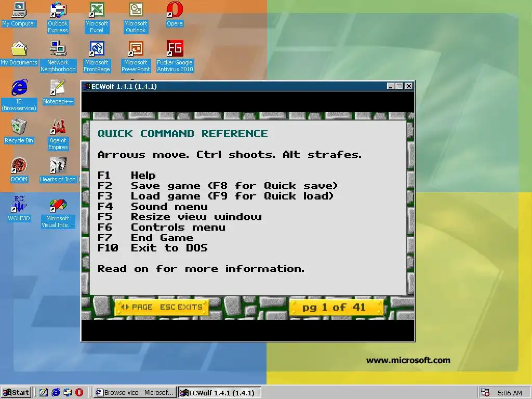
Task: Click the F3 Load game line
Action: click(x=216, y=196)
